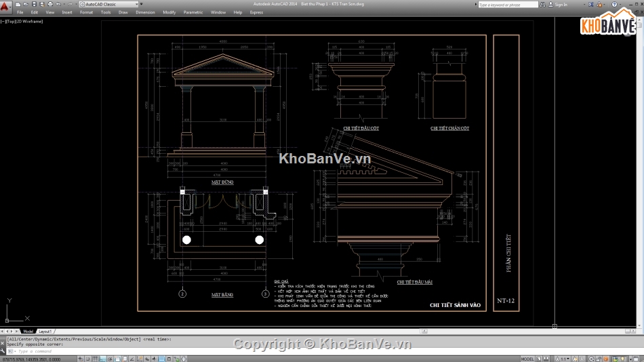Create a new drawing from quick access toolbar
Screen dimensions: 644x362
pos(18,4)
